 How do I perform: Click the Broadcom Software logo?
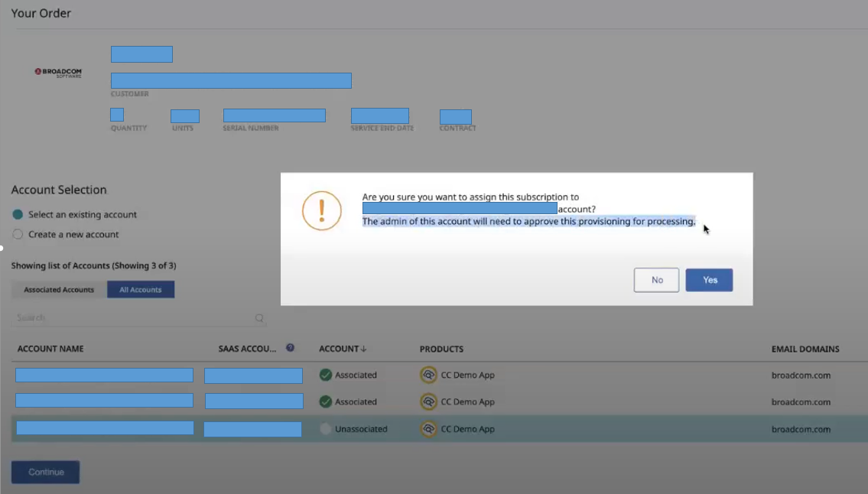click(58, 73)
